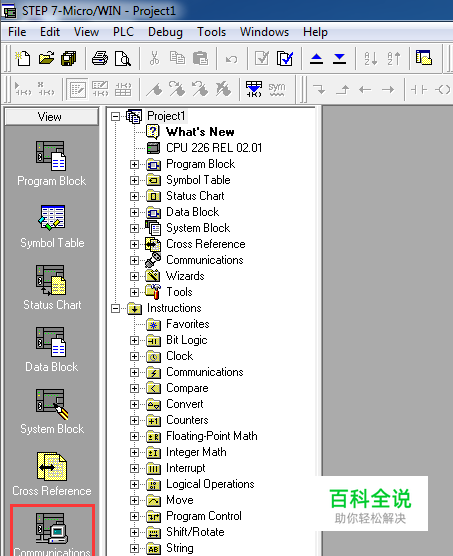Expand the Status Chart tree node

134,196
